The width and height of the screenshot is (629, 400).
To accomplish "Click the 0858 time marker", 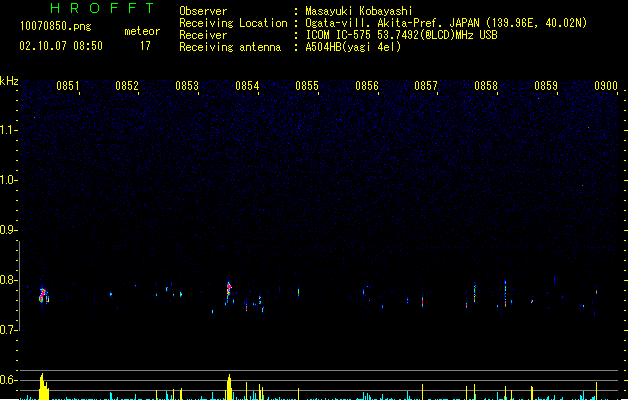I will 486,86.
